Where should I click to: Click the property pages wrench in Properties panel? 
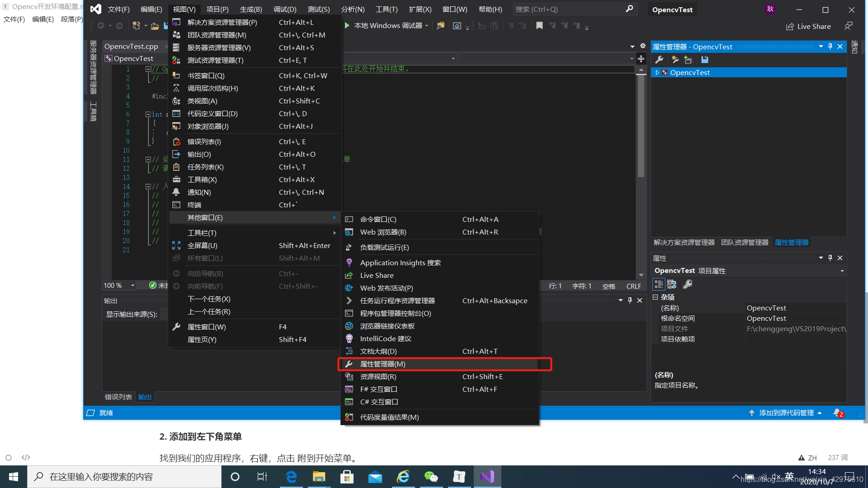click(x=688, y=284)
